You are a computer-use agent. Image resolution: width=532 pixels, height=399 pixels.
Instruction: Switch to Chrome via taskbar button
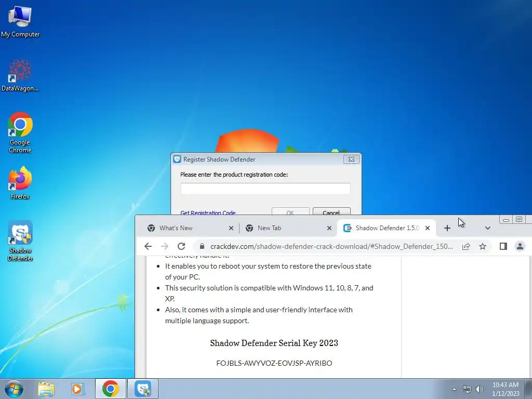tap(111, 389)
